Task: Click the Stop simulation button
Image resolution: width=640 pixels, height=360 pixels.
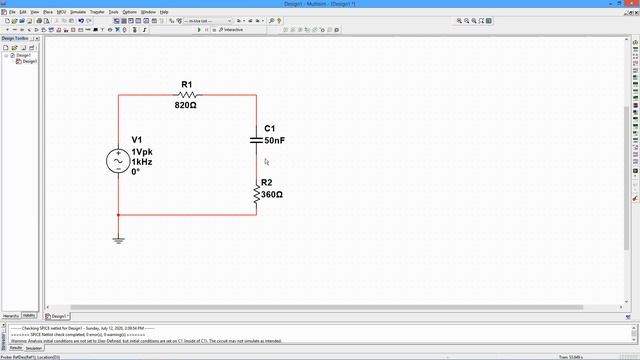Action: click(214, 30)
